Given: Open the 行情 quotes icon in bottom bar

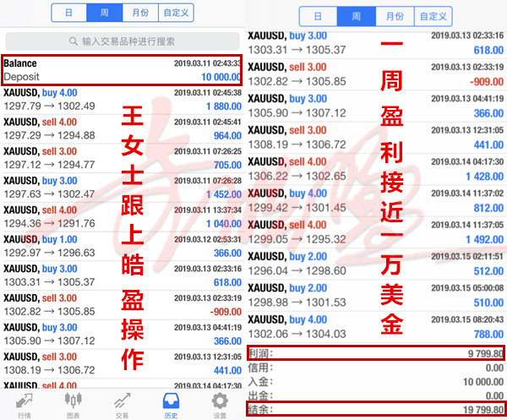Looking at the screenshot, I should pyautogui.click(x=25, y=403).
